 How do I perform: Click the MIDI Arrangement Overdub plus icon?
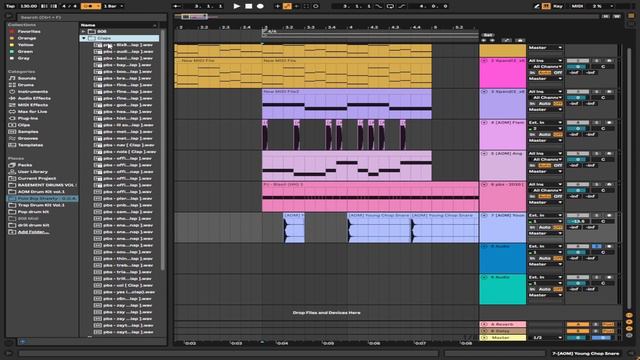click(278, 6)
